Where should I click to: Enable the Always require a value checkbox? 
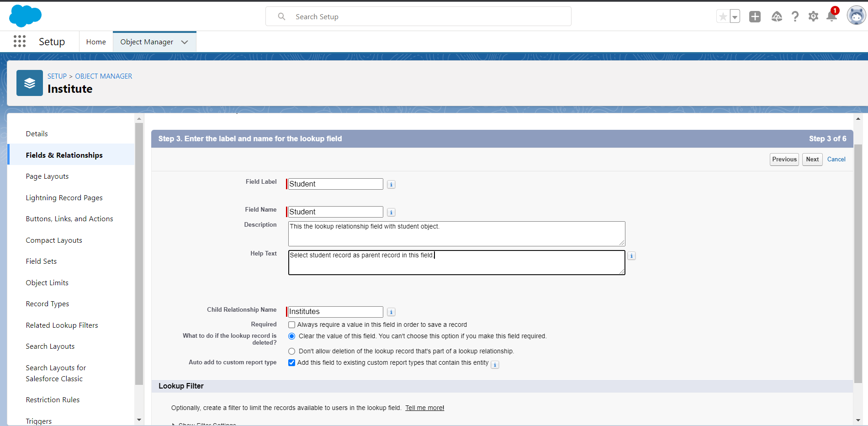point(291,325)
